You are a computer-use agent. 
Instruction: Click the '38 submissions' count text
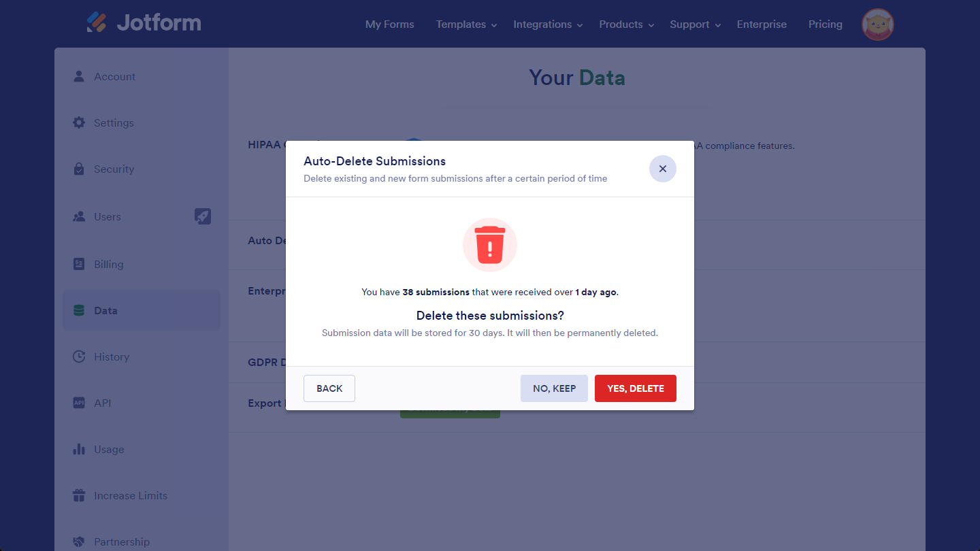(436, 292)
